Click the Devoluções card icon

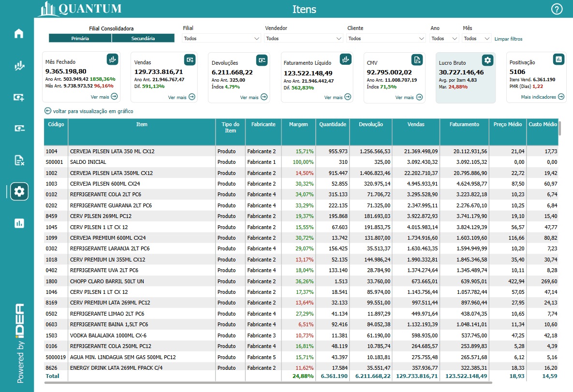(262, 60)
